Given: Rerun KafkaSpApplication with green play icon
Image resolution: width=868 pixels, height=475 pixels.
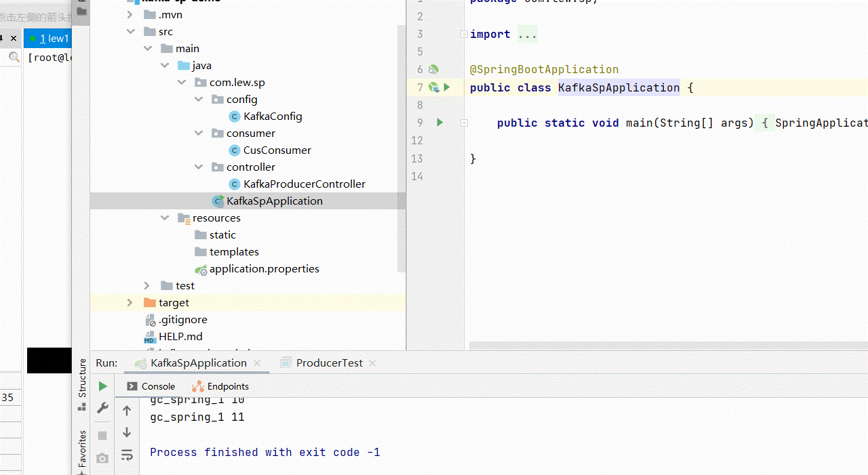Looking at the screenshot, I should pyautogui.click(x=103, y=386).
